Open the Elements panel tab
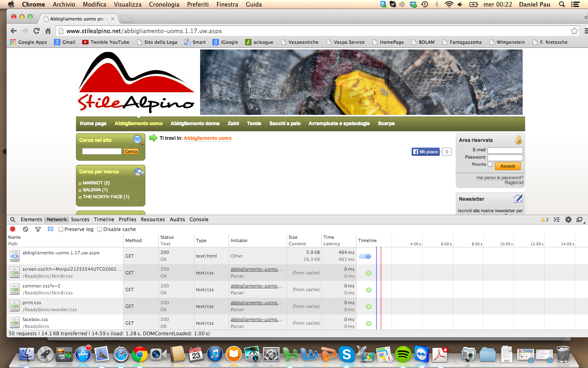Viewport: 588px width, 368px height. [x=31, y=220]
